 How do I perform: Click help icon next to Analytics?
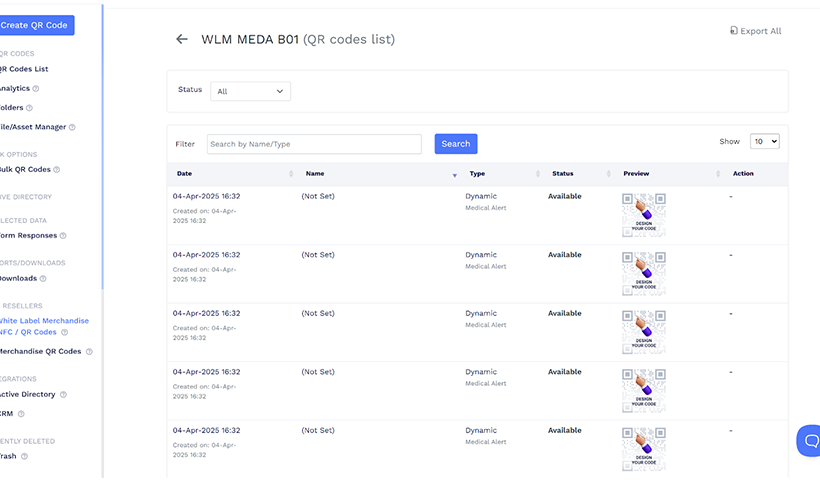pyautogui.click(x=38, y=89)
